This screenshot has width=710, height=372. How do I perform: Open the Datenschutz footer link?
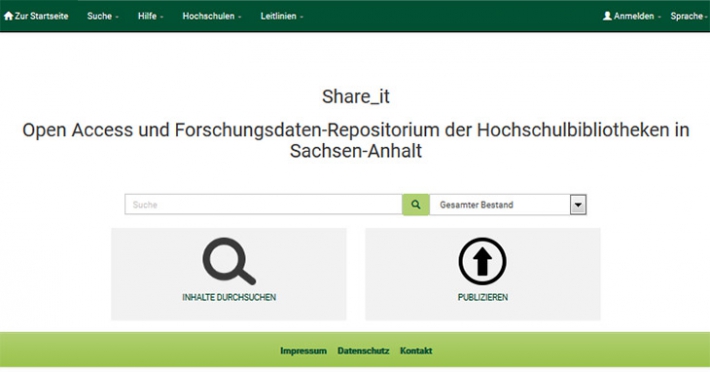(363, 351)
